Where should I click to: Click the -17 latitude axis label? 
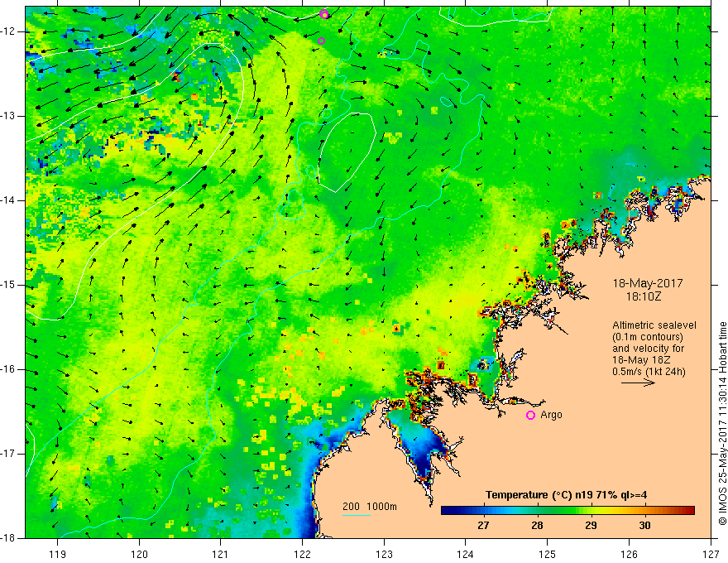point(9,454)
